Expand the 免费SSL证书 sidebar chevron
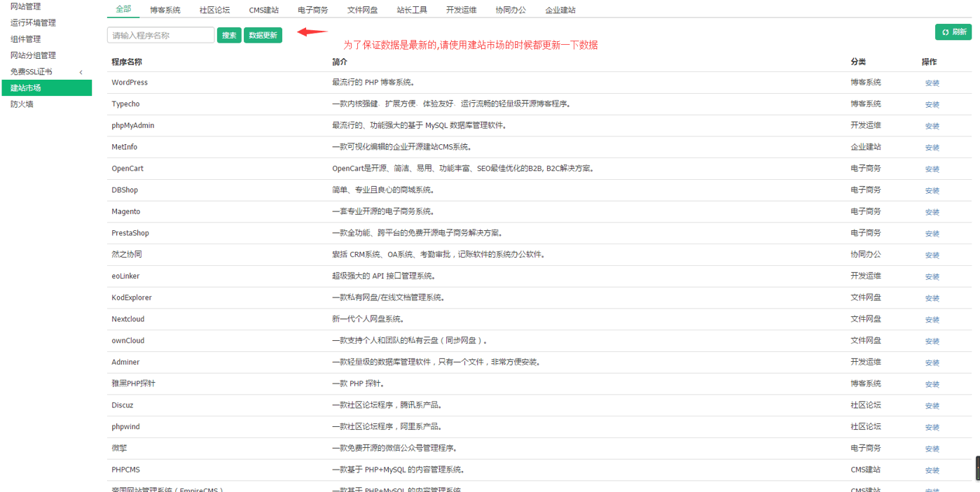The width and height of the screenshot is (980, 492). (x=81, y=72)
